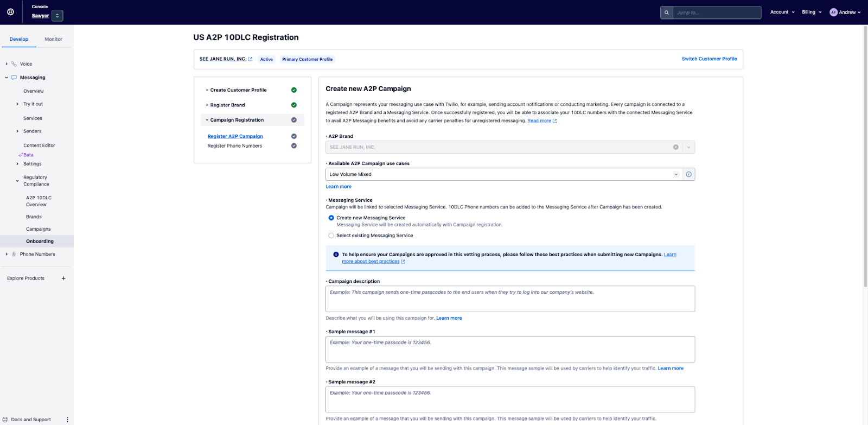Open the Content Editor page

[x=39, y=145]
